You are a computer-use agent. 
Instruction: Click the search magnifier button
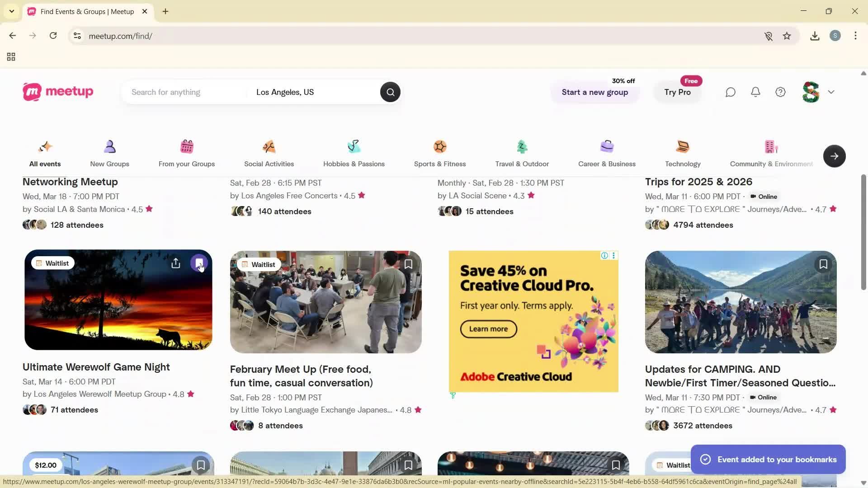(390, 92)
